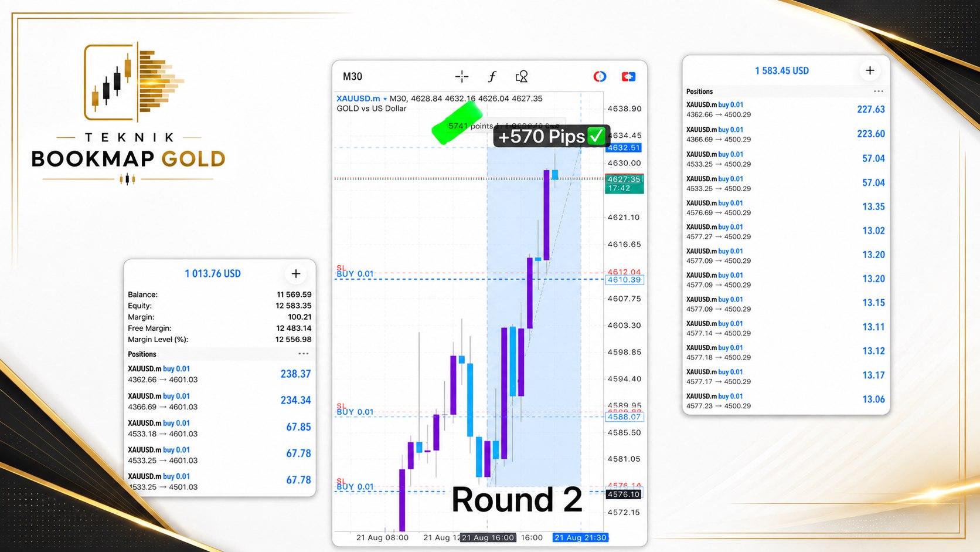Open right-panel position with profit 223.60
980x552 pixels.
785,134
